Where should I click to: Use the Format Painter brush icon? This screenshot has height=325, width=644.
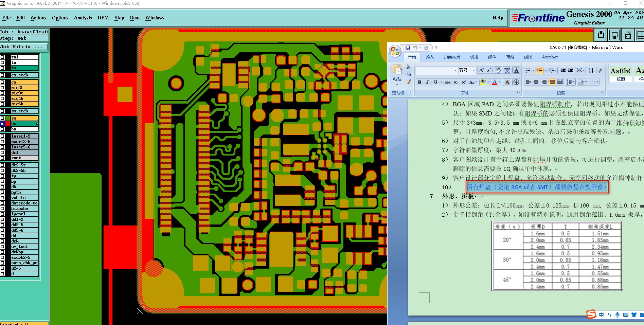coord(408,82)
